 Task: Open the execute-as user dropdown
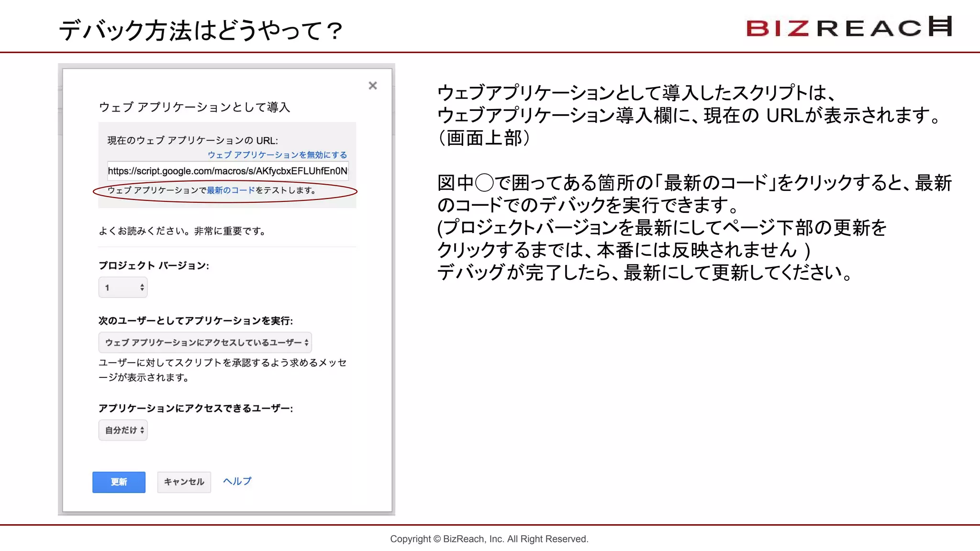pos(205,342)
